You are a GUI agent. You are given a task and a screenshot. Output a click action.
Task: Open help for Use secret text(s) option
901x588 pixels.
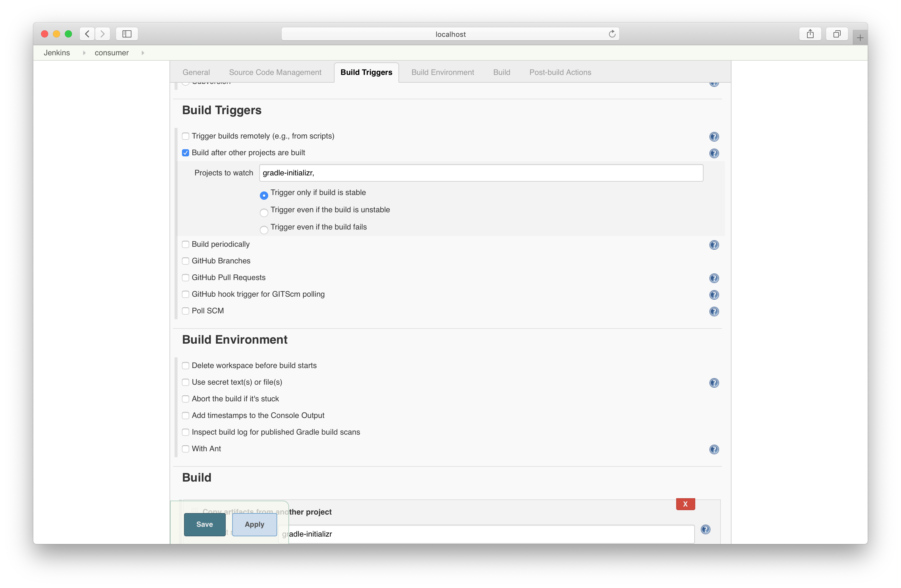(x=714, y=383)
